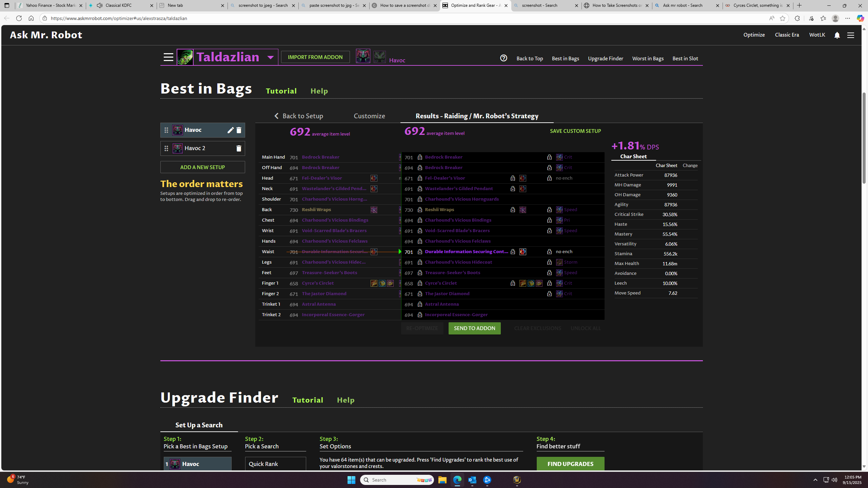Delete the Havoc 2 setup via trash icon

(x=239, y=148)
